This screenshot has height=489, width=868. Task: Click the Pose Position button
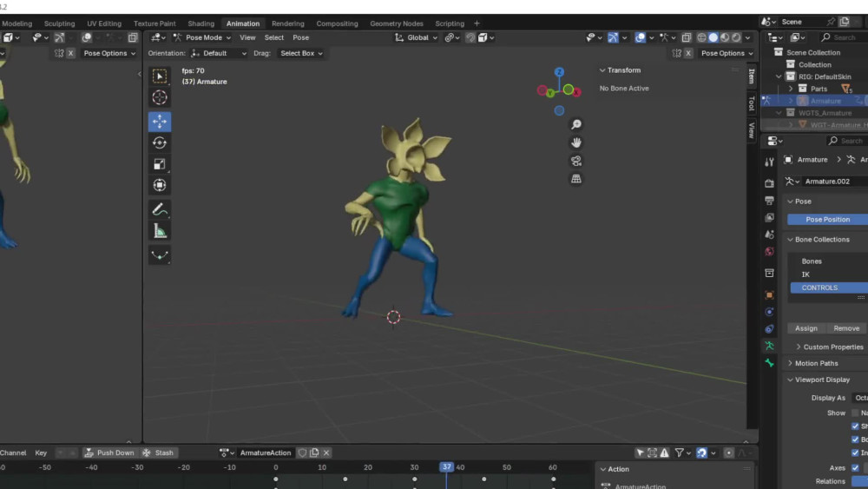pos(827,219)
